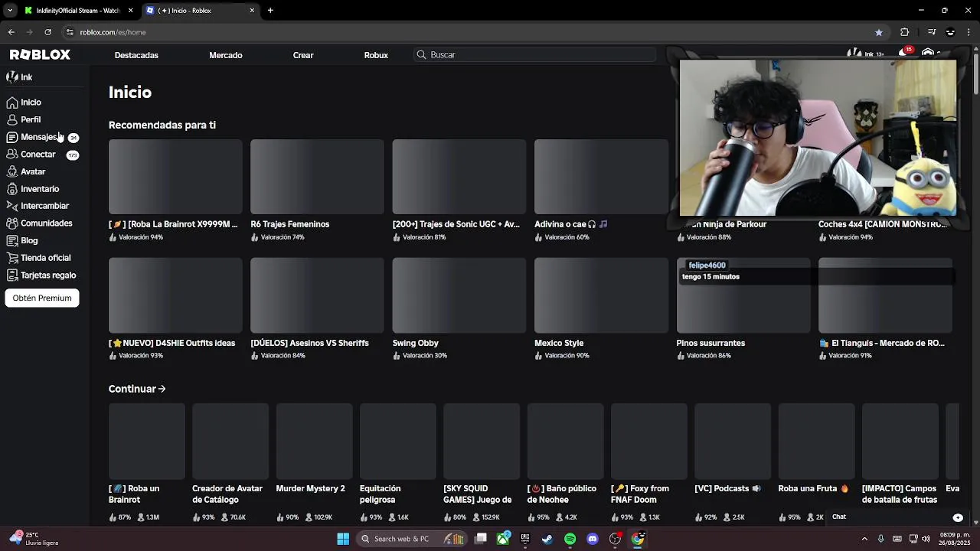Click the Roblox logo

coord(40,54)
